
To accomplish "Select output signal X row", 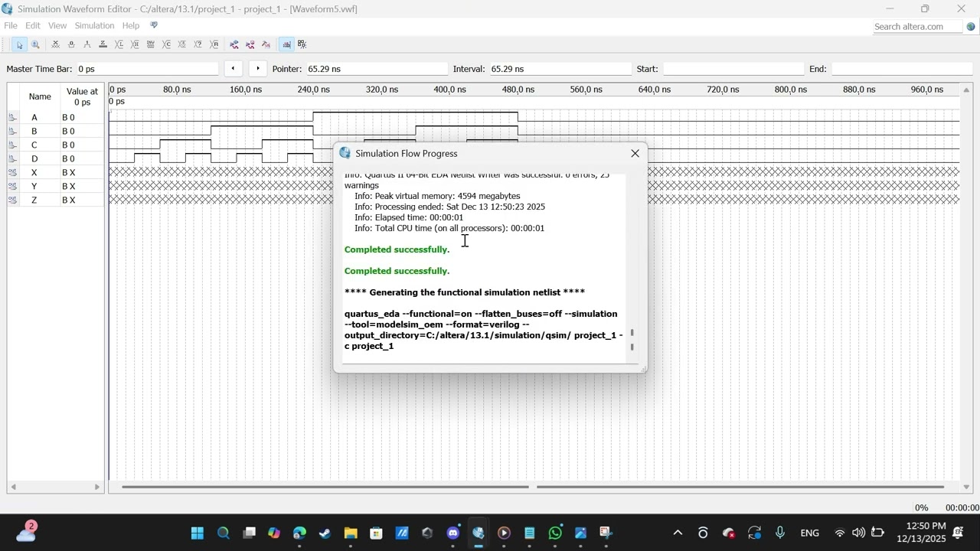I will tap(55, 172).
